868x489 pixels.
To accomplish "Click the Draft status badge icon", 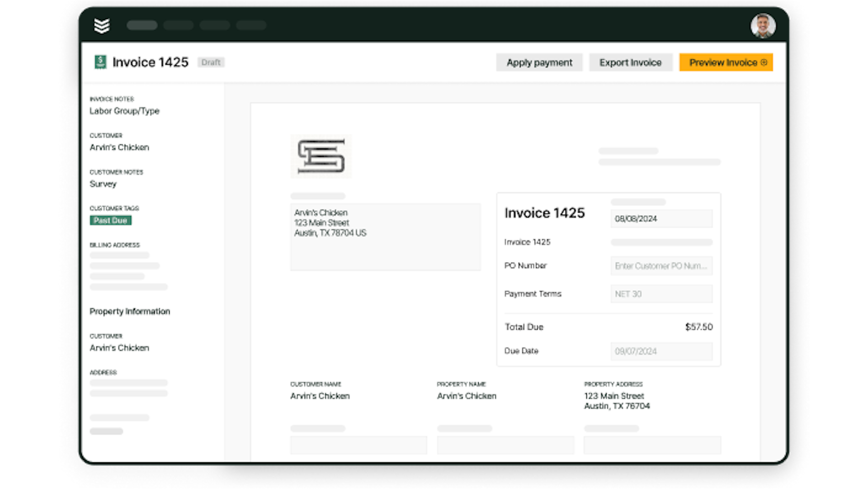I will 210,62.
